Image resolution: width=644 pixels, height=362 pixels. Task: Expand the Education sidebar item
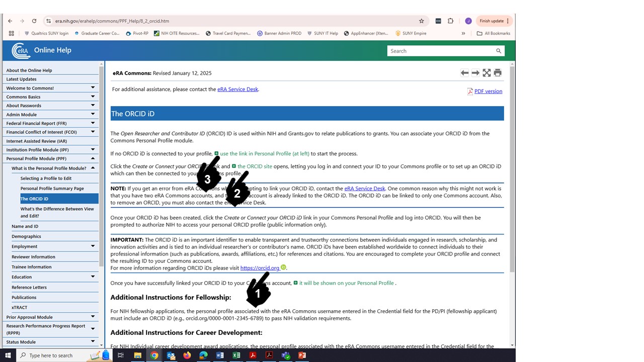(93, 277)
